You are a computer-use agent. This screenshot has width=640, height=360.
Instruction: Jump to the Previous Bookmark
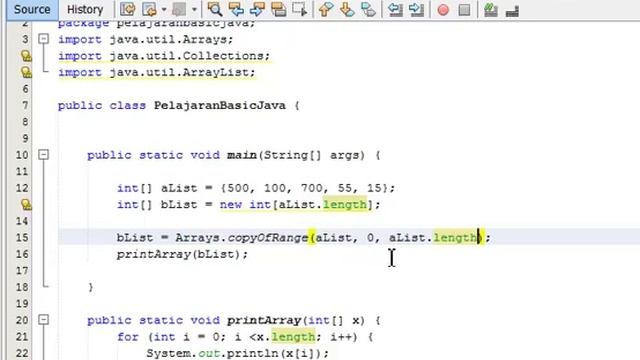326,9
